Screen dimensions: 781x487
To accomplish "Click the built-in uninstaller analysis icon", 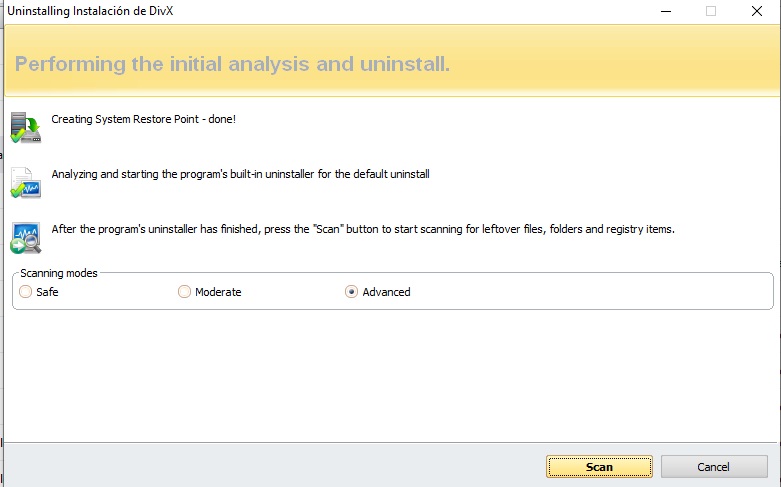I will 25,184.
